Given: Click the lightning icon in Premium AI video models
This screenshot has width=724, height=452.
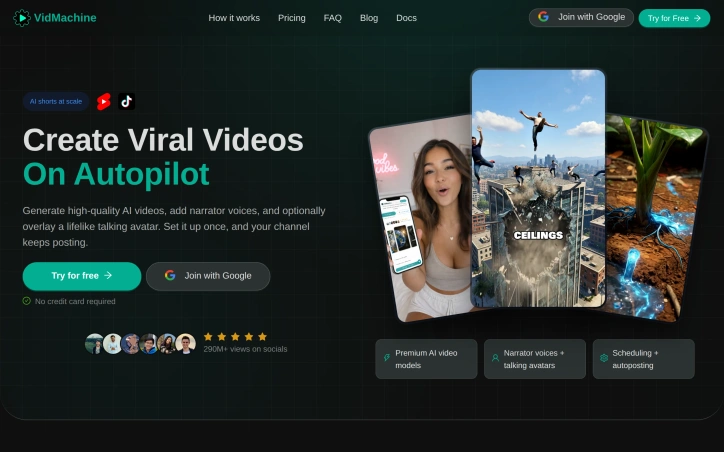Looking at the screenshot, I should click(387, 358).
